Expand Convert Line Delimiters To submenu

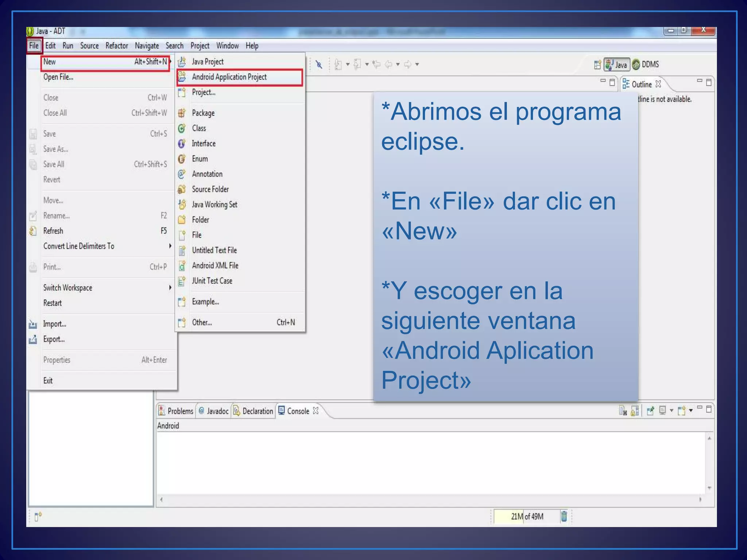pyautogui.click(x=170, y=246)
